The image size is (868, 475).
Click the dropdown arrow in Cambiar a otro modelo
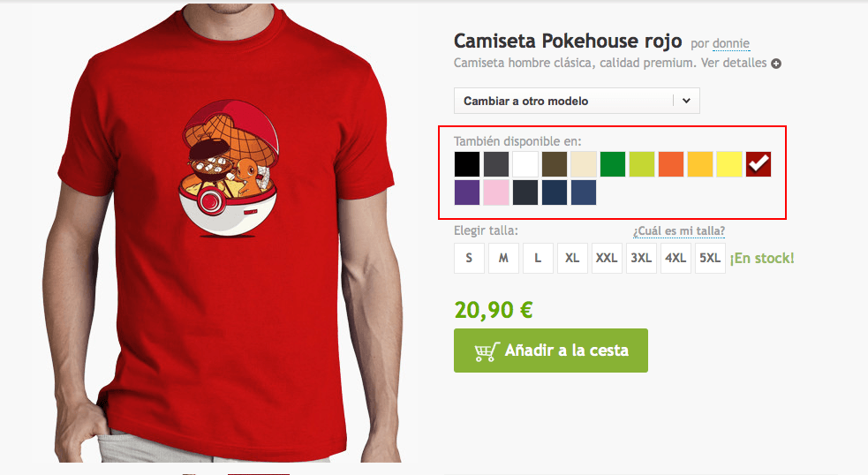tap(686, 101)
